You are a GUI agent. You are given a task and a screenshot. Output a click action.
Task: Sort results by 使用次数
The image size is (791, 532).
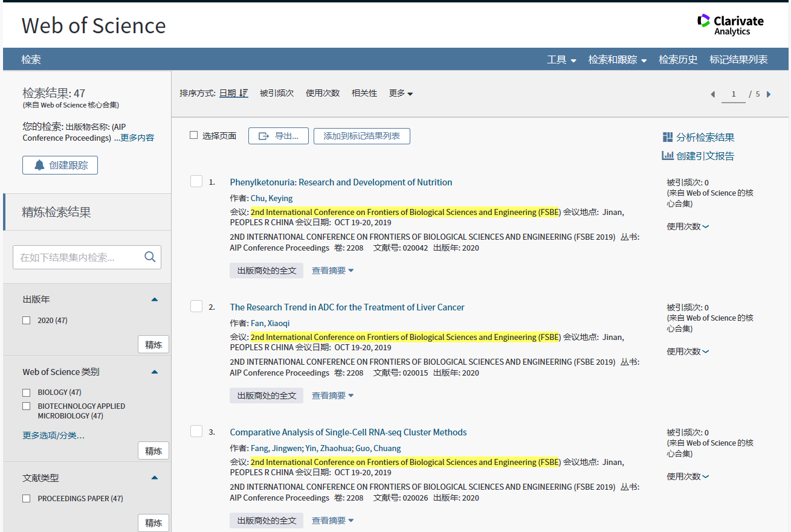click(x=323, y=93)
